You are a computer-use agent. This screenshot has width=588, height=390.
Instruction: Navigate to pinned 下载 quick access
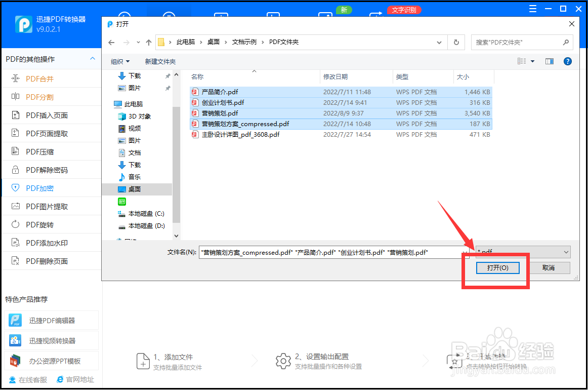[134, 76]
